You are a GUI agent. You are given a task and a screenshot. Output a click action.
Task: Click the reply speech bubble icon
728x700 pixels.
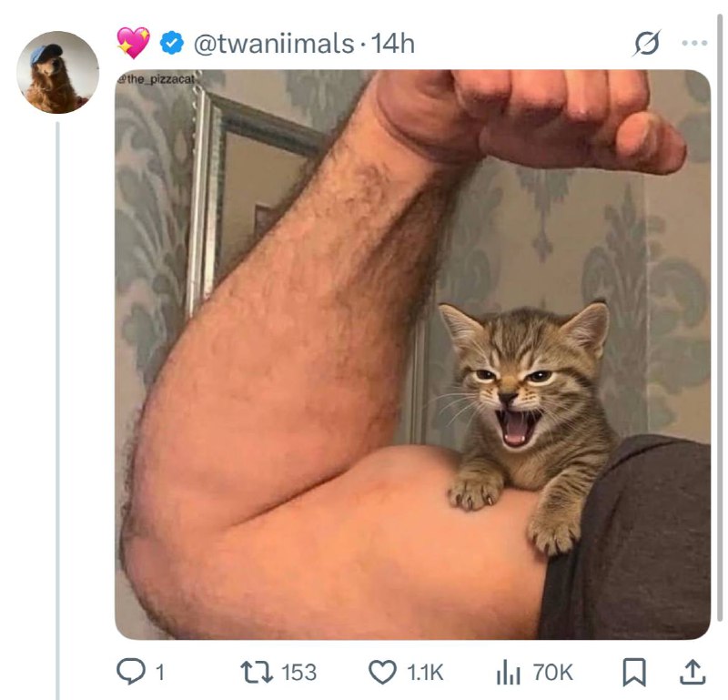point(130,672)
